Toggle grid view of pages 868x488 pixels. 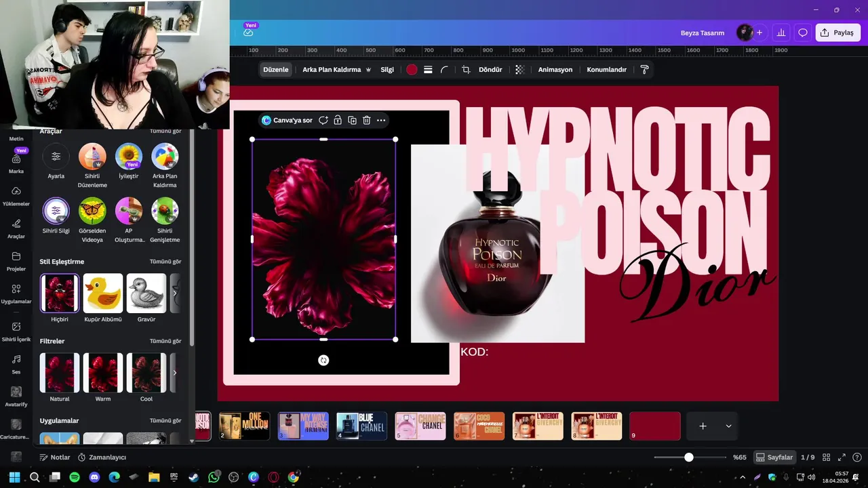point(827,457)
